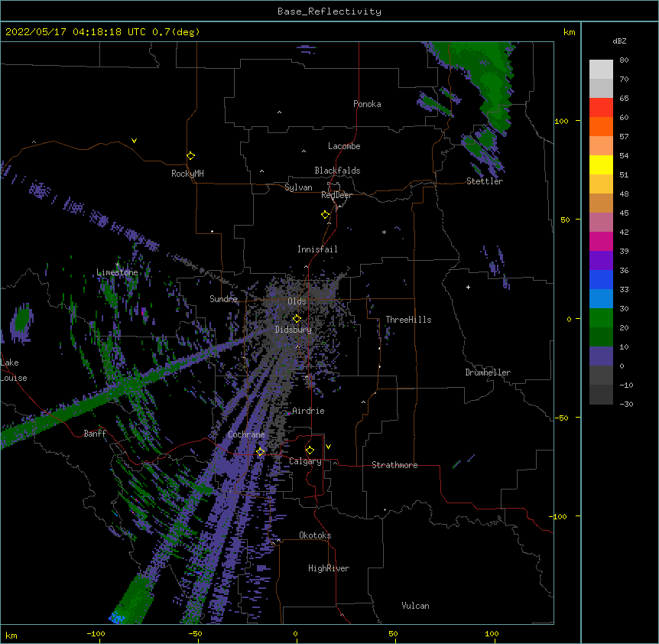Click the HighRiver label
The image size is (659, 644).
click(x=329, y=568)
